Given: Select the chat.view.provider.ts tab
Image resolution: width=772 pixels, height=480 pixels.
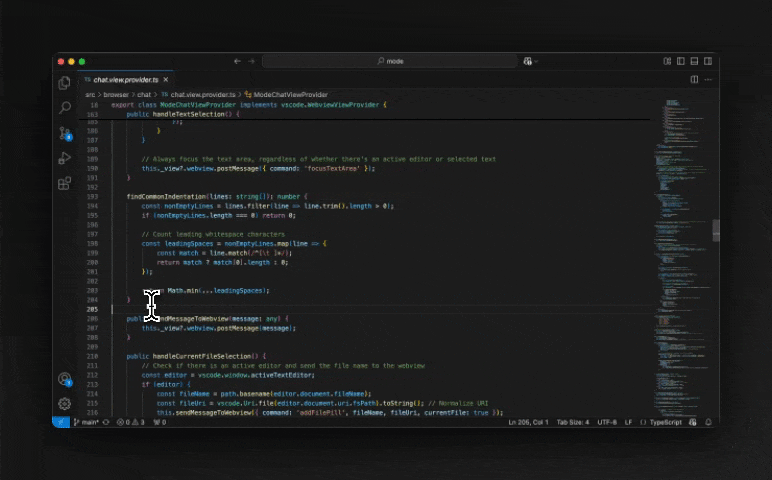Looking at the screenshot, I should click(126, 80).
